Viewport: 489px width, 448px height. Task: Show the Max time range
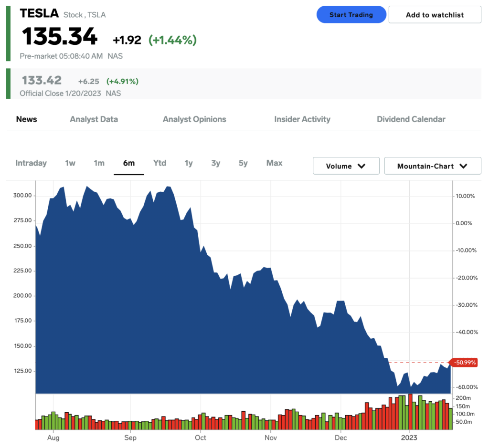(x=275, y=163)
